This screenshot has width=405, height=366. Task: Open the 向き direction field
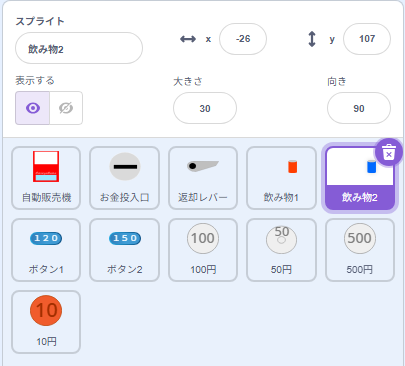click(359, 108)
